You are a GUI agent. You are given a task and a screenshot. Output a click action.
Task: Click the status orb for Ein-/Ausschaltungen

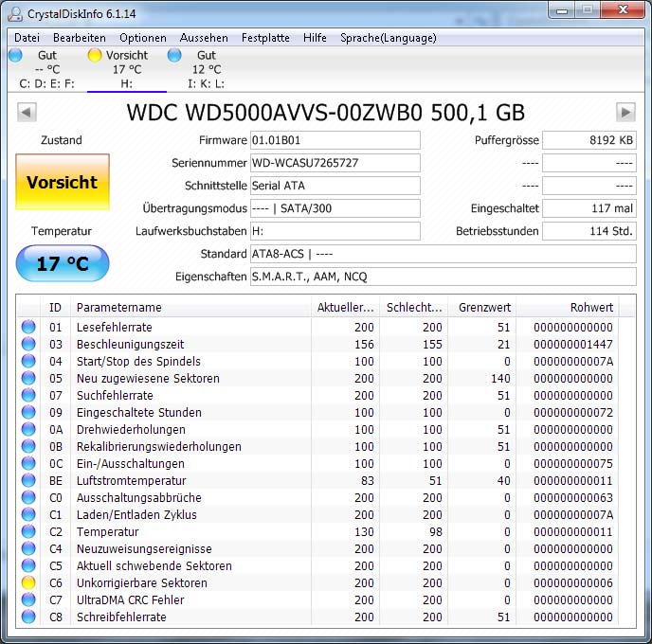[x=28, y=463]
